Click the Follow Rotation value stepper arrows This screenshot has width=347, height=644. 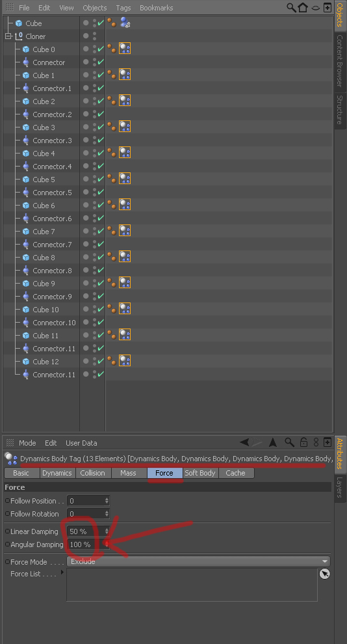(107, 514)
